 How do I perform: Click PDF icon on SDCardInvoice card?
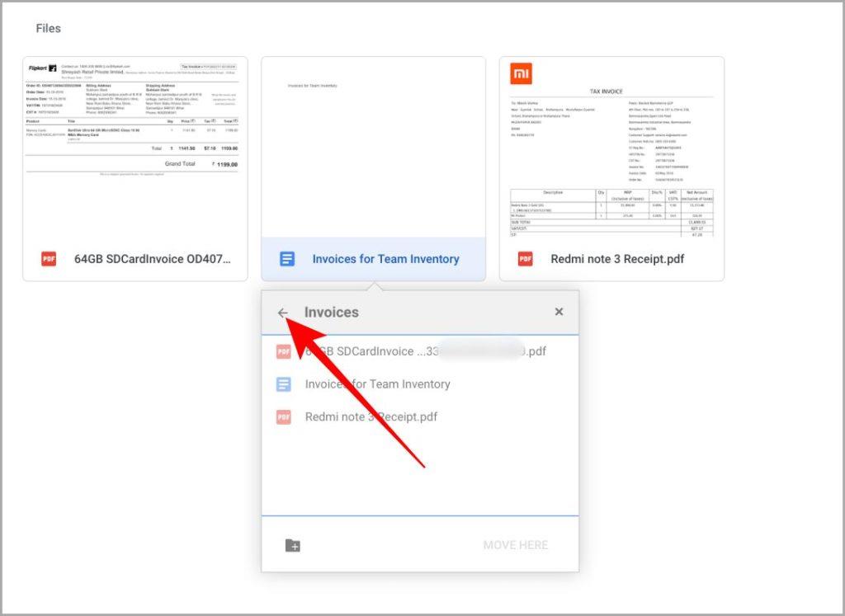(x=49, y=259)
